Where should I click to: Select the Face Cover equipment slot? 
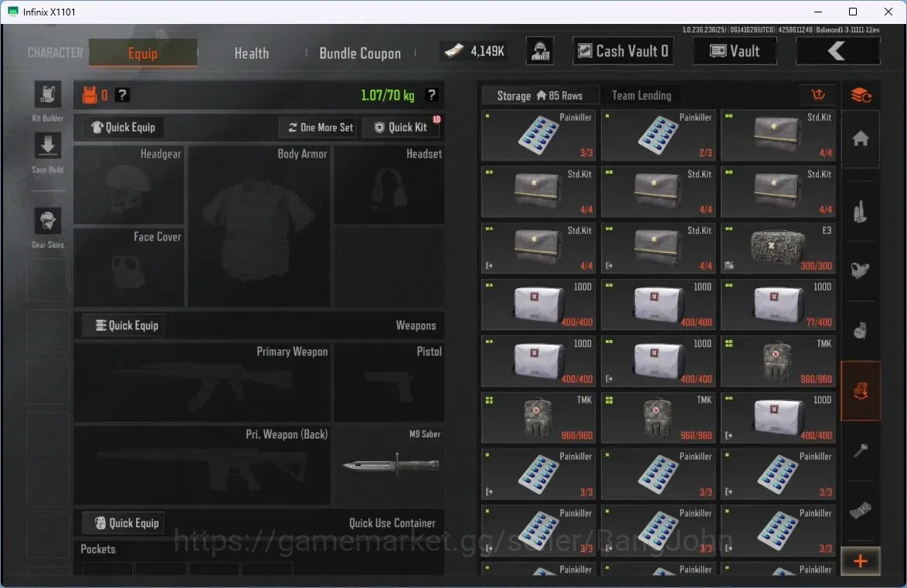point(129,267)
